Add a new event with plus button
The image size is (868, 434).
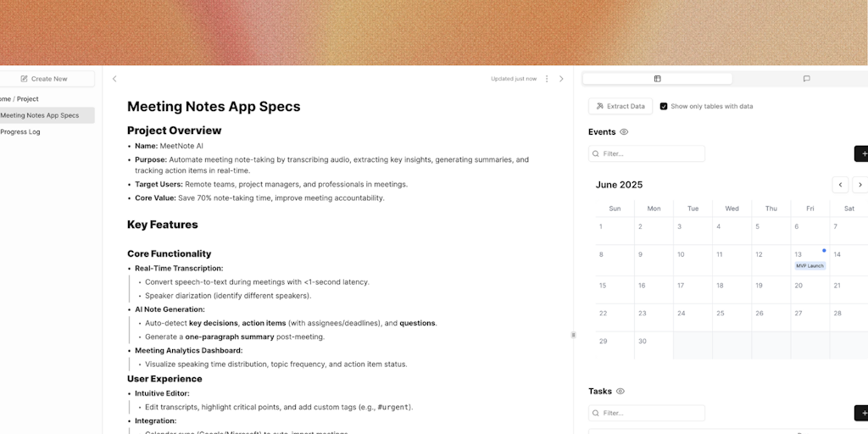[862, 154]
